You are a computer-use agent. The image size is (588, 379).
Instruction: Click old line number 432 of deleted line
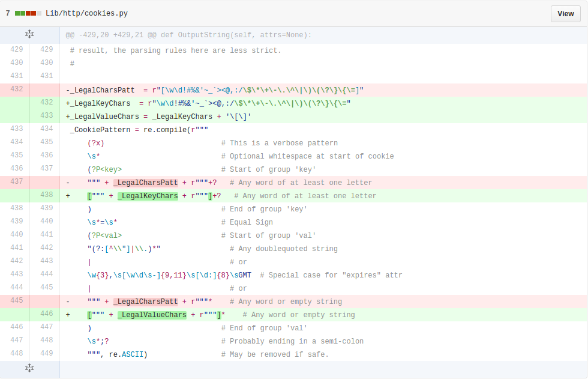pyautogui.click(x=17, y=89)
